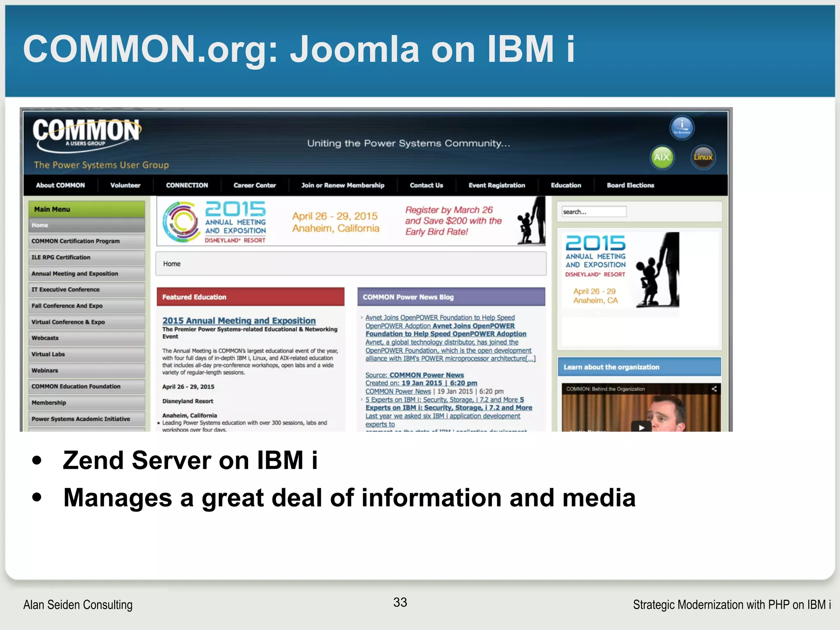Open the Volunteer menu item

pyautogui.click(x=125, y=185)
